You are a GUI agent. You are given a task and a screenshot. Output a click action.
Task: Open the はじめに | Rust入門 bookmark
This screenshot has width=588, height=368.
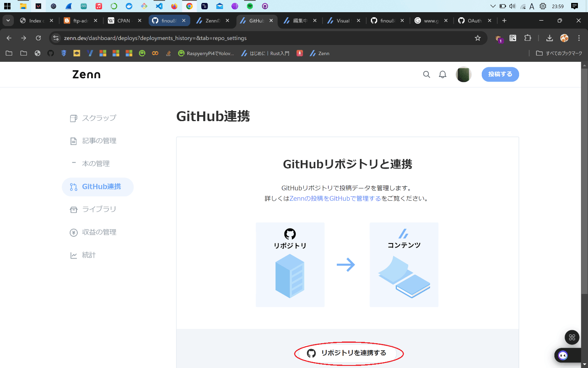tap(265, 53)
